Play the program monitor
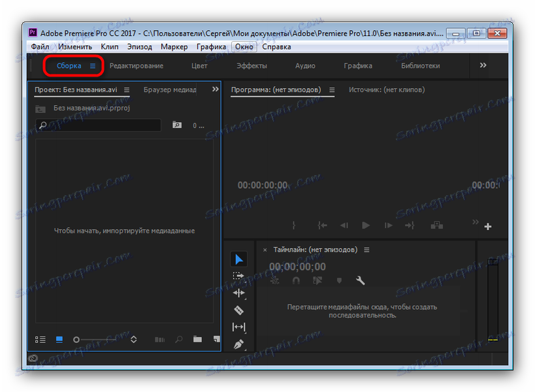The width and height of the screenshot is (535, 392). click(x=366, y=225)
